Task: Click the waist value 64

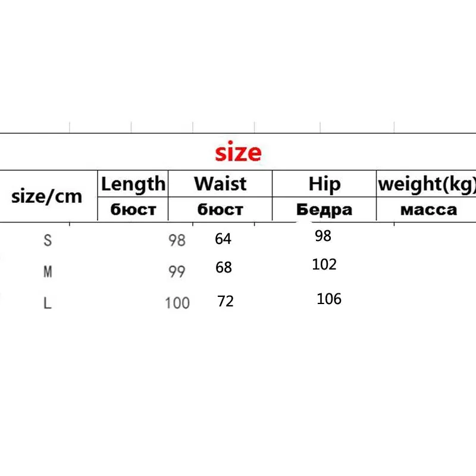Action: (223, 239)
